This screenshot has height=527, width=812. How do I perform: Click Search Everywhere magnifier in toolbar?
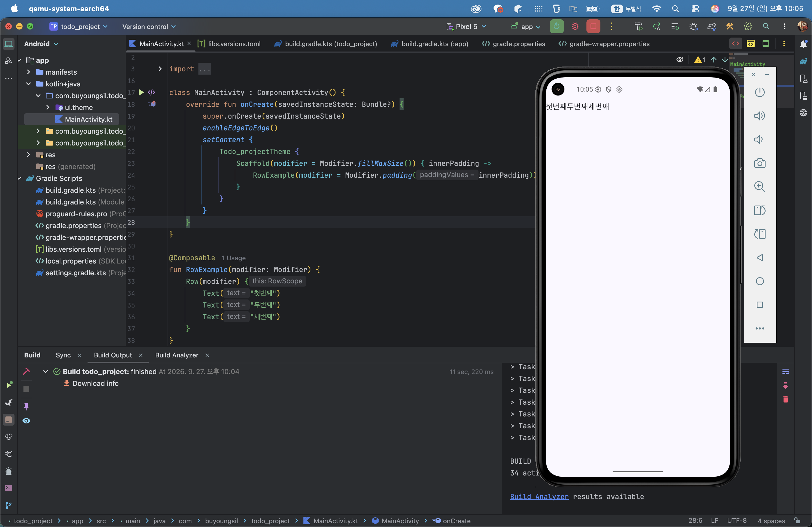click(x=766, y=27)
